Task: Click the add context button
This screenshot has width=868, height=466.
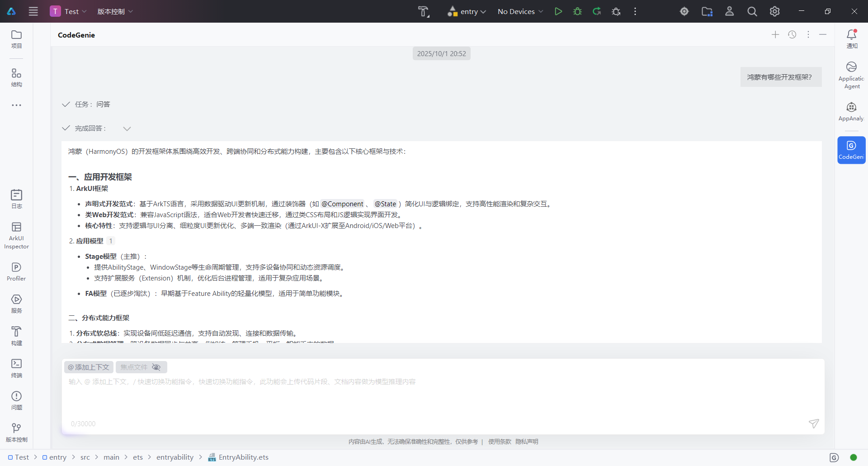Action: [x=89, y=367]
